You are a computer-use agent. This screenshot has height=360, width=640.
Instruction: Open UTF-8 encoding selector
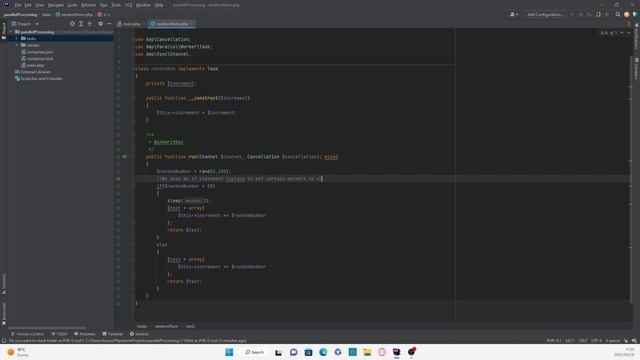pos(596,340)
